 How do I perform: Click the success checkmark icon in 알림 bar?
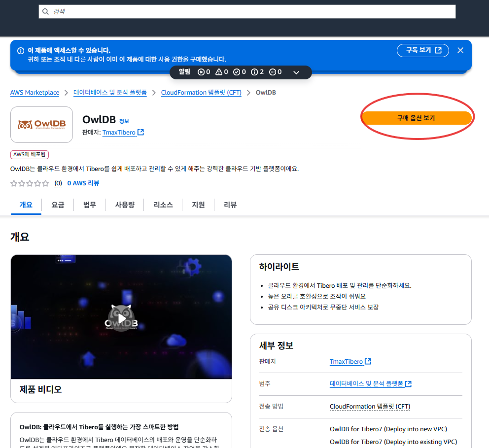point(237,72)
